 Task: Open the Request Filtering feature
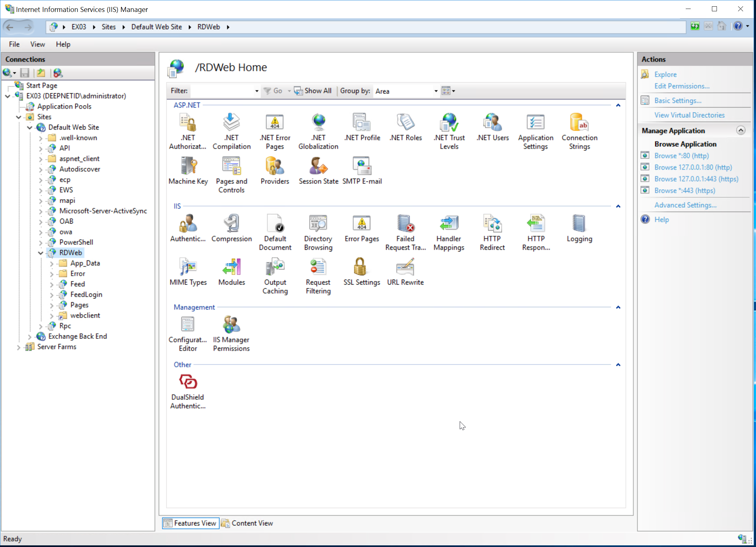pos(318,275)
